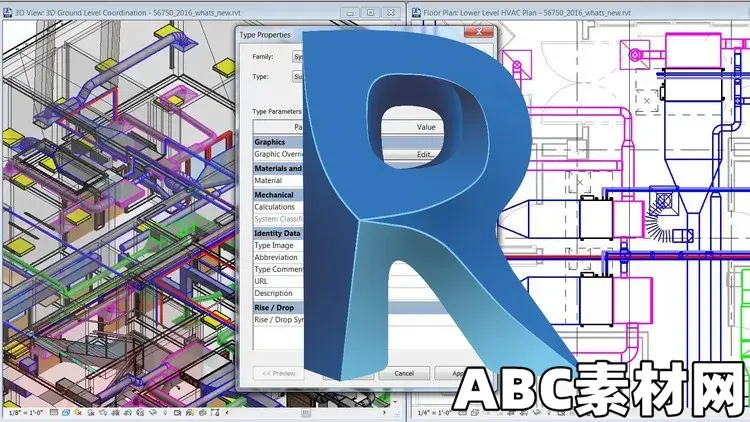Click Cancel in Type Properties
The image size is (750, 422).
coord(404,373)
